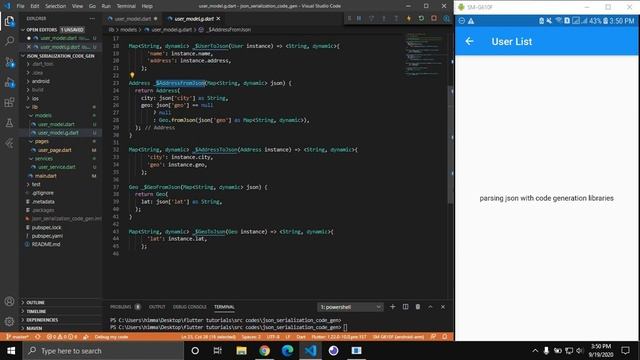Split the terminal panel
The image size is (640, 360).
click(405, 307)
